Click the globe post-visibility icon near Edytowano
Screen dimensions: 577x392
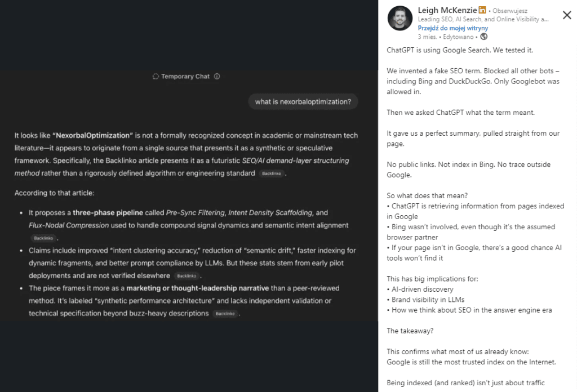[x=483, y=37]
